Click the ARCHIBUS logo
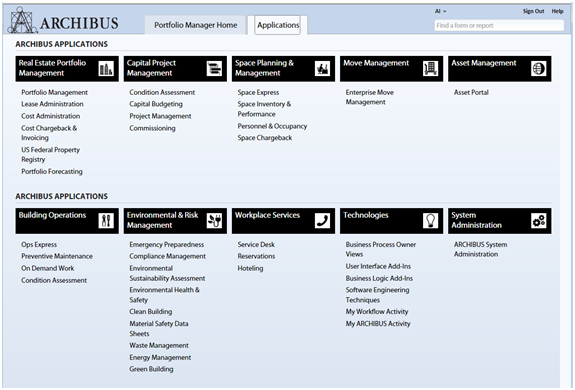Viewport: 575px width, 390px height. click(63, 21)
